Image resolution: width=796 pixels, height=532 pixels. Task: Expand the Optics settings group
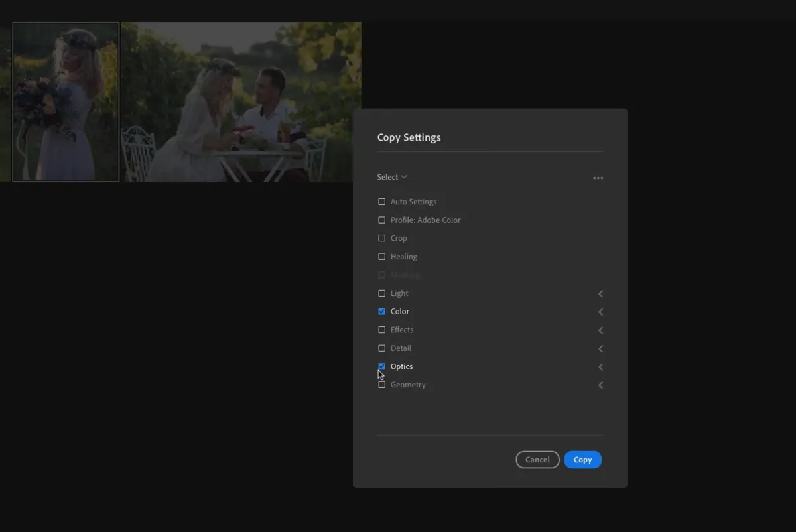tap(600, 366)
